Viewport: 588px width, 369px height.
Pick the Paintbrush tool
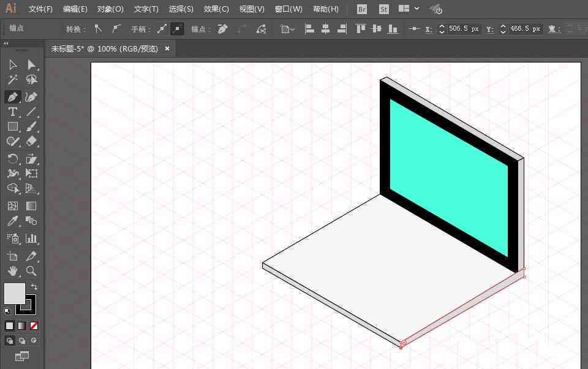pos(31,126)
